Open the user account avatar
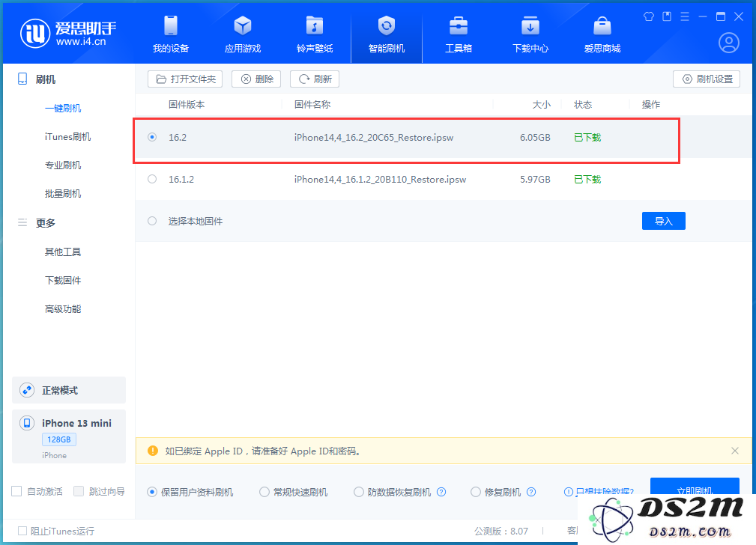Image resolution: width=756 pixels, height=545 pixels. click(x=728, y=43)
